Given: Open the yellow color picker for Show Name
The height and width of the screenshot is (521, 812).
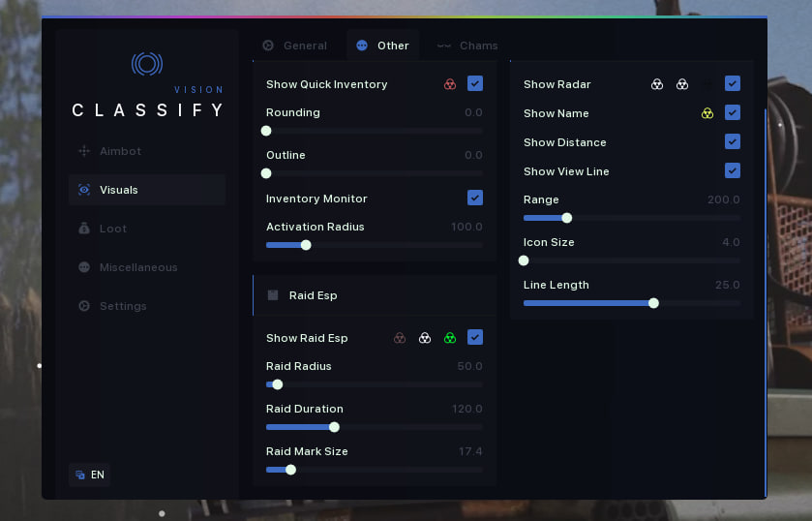Looking at the screenshot, I should [x=707, y=113].
